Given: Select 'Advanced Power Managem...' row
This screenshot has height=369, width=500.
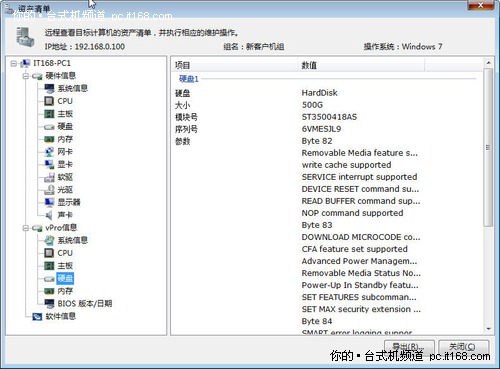Looking at the screenshot, I should pos(359,261).
